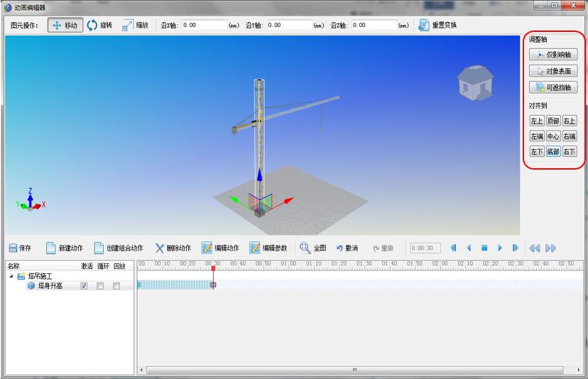Image resolution: width=588 pixels, height=379 pixels.
Task: Align to 左端 (left end)
Action: click(x=537, y=136)
